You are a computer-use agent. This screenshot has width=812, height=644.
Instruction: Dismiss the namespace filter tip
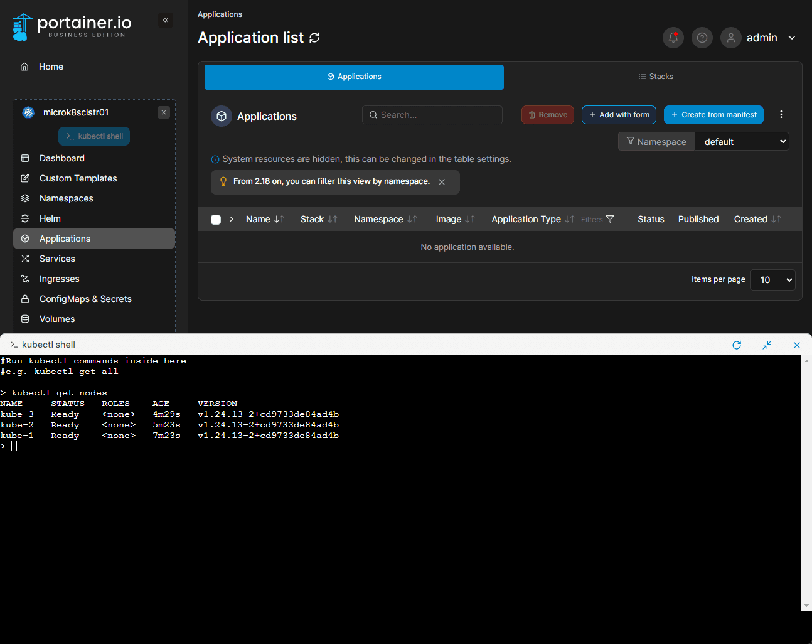click(442, 182)
